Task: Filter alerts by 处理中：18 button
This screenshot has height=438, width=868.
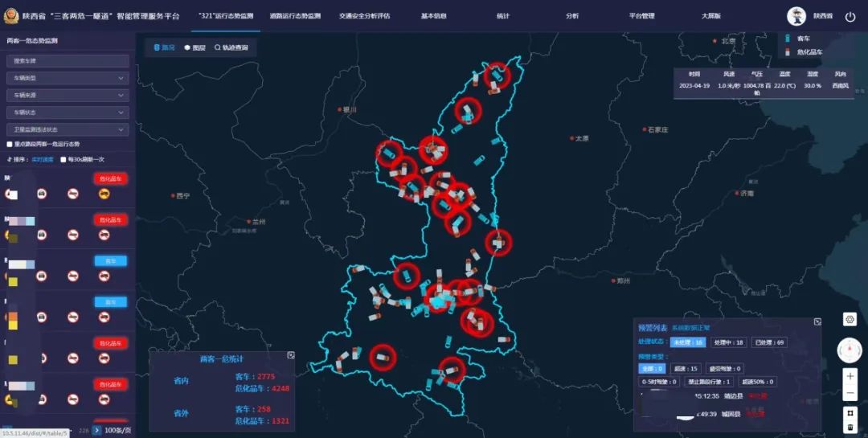Action: [728, 342]
